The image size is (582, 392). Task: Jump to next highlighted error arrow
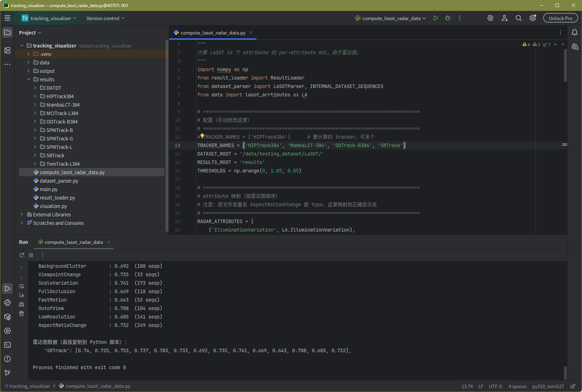(563, 44)
